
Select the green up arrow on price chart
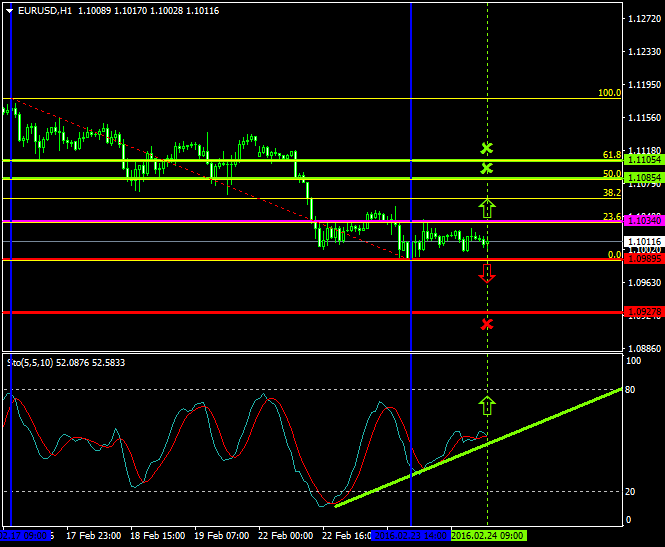pyautogui.click(x=487, y=207)
